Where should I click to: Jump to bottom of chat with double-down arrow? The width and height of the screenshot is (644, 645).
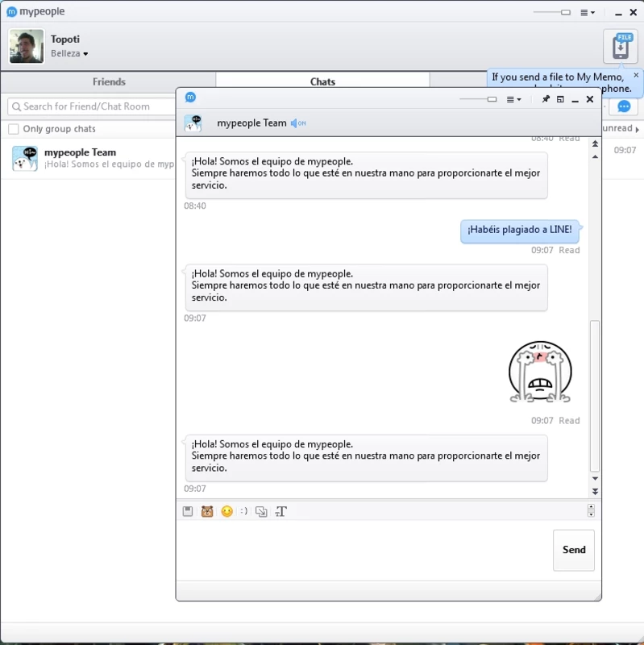coord(595,492)
